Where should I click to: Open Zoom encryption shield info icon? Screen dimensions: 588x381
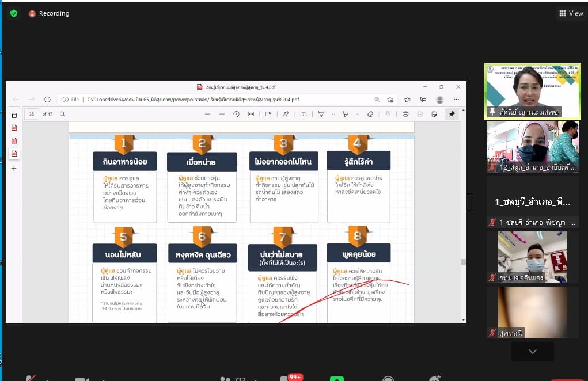coord(14,13)
